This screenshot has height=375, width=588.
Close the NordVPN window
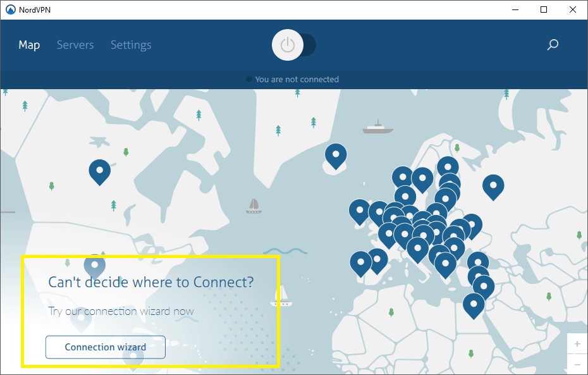pos(573,9)
